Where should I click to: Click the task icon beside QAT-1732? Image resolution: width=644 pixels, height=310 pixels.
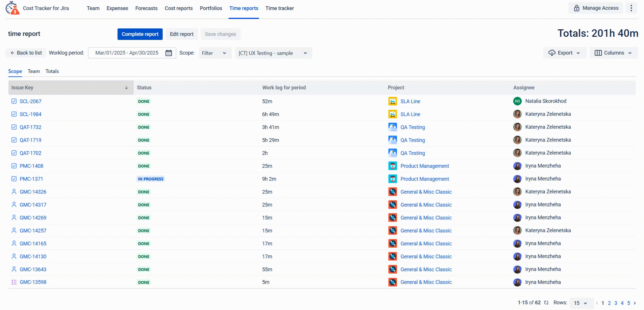pos(14,127)
